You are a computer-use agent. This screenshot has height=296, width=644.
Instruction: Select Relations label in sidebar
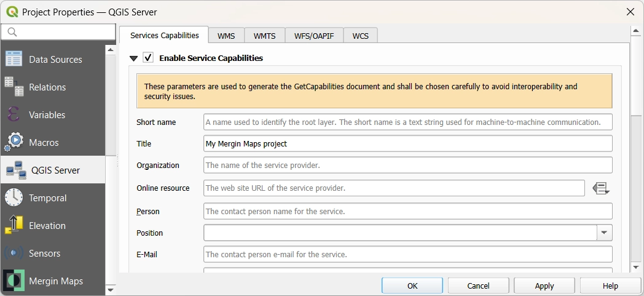(x=47, y=87)
